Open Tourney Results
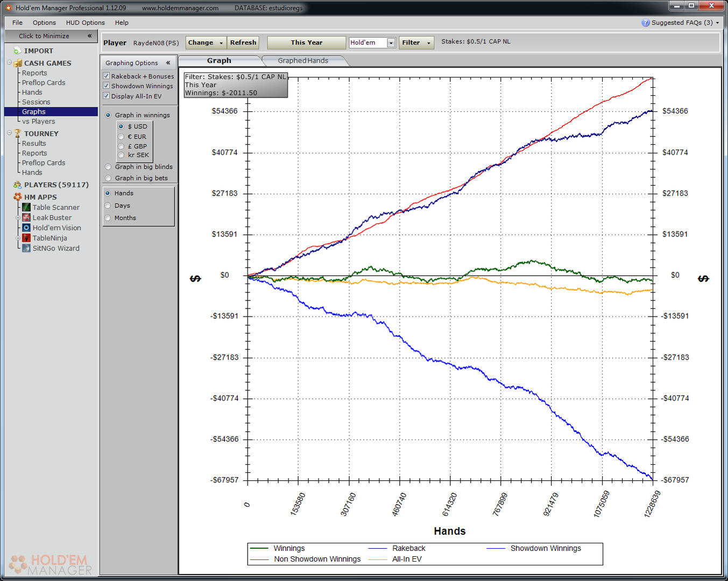The height and width of the screenshot is (581, 728). [x=34, y=143]
